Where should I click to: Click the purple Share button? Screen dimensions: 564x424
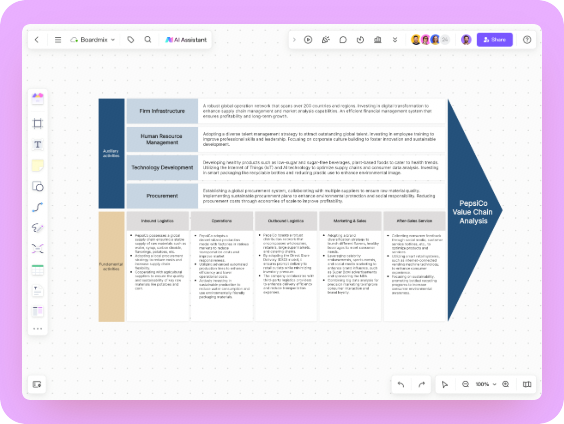(495, 40)
